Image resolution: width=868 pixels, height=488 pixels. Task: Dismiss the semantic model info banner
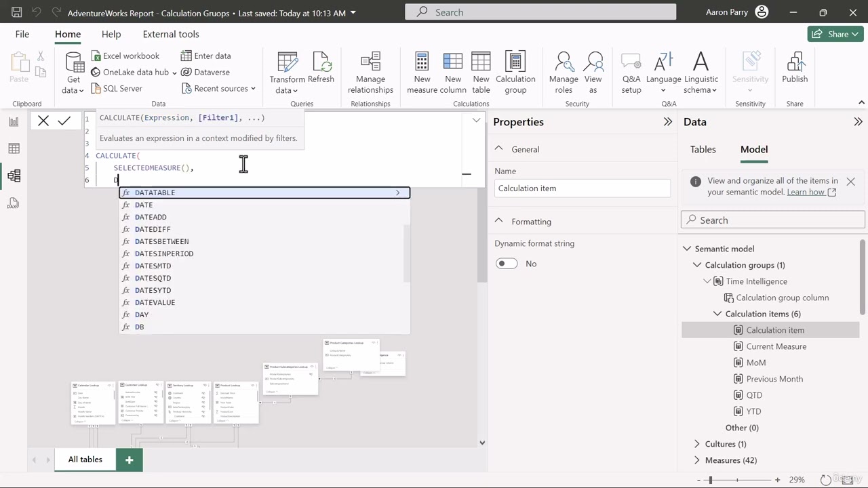[x=850, y=181]
